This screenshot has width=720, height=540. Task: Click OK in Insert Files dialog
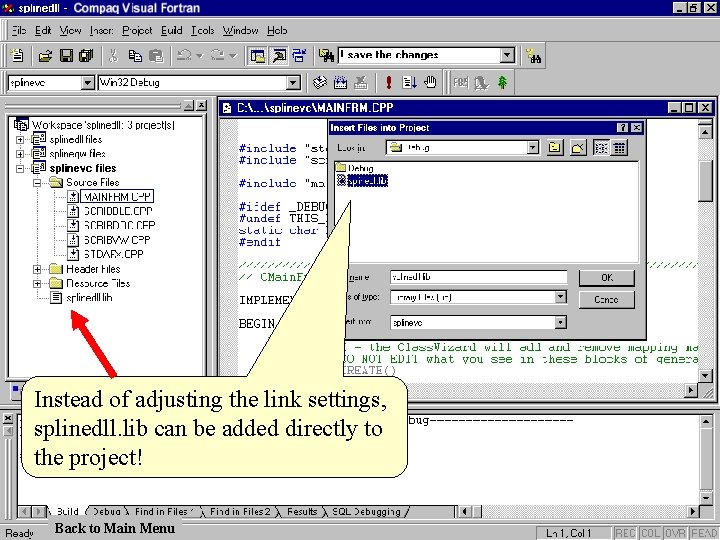coord(607,277)
